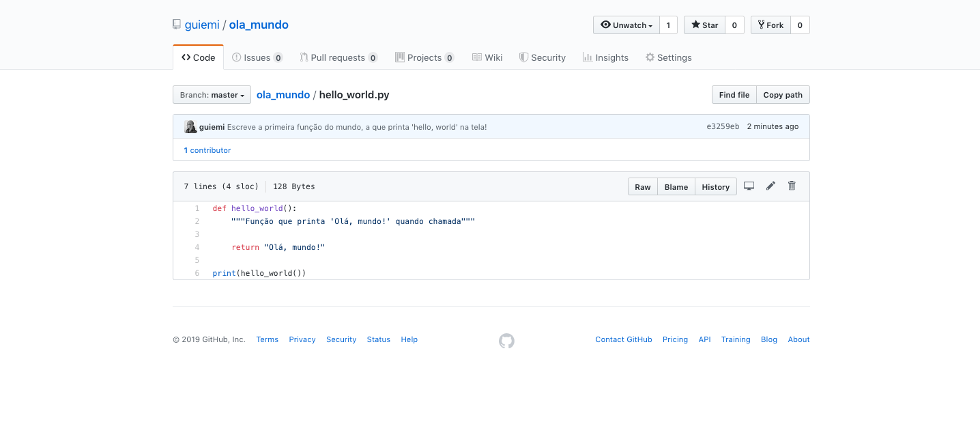The image size is (980, 422).
Task: Edit this file with pencil icon
Action: point(770,186)
